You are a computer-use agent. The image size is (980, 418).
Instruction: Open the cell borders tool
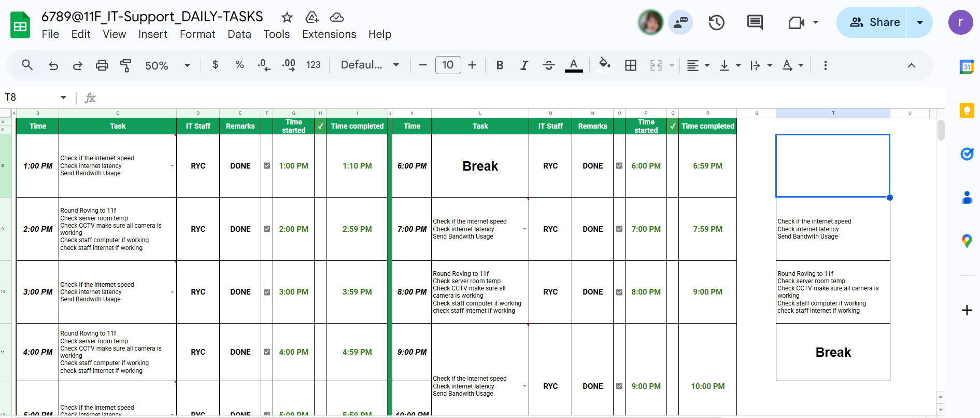click(x=631, y=65)
